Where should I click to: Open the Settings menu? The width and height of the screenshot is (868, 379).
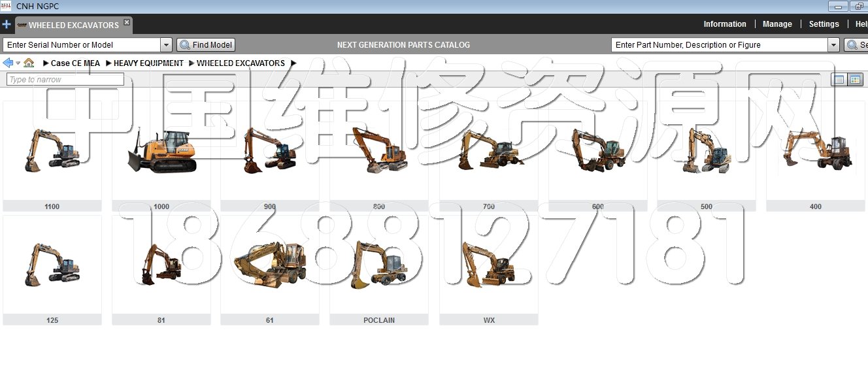(824, 24)
